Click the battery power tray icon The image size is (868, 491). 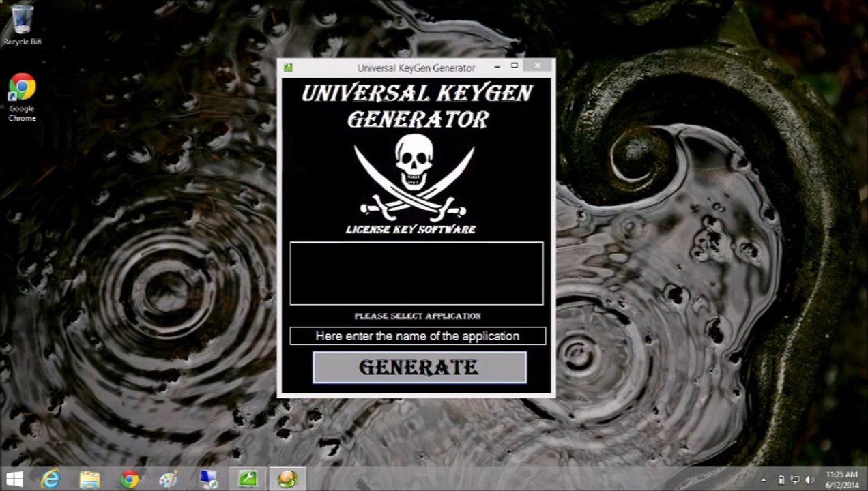tap(781, 479)
